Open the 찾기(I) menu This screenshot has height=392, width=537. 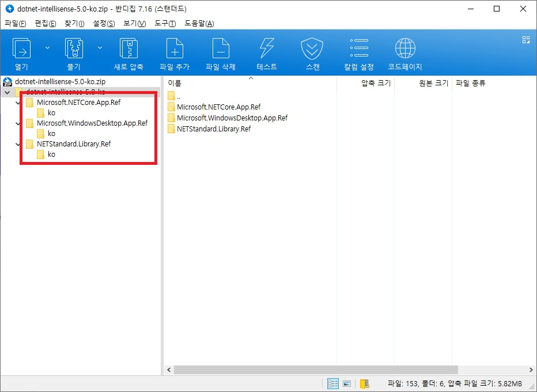pos(74,23)
